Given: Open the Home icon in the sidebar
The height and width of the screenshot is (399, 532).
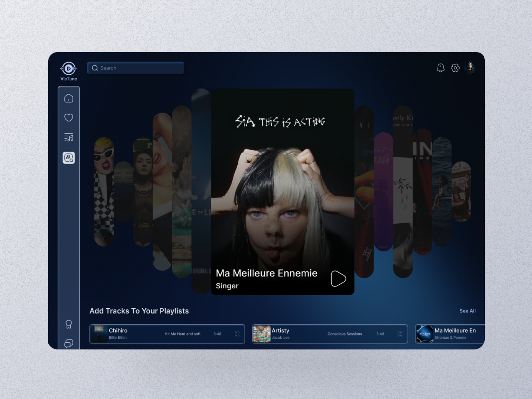Looking at the screenshot, I should (x=68, y=98).
